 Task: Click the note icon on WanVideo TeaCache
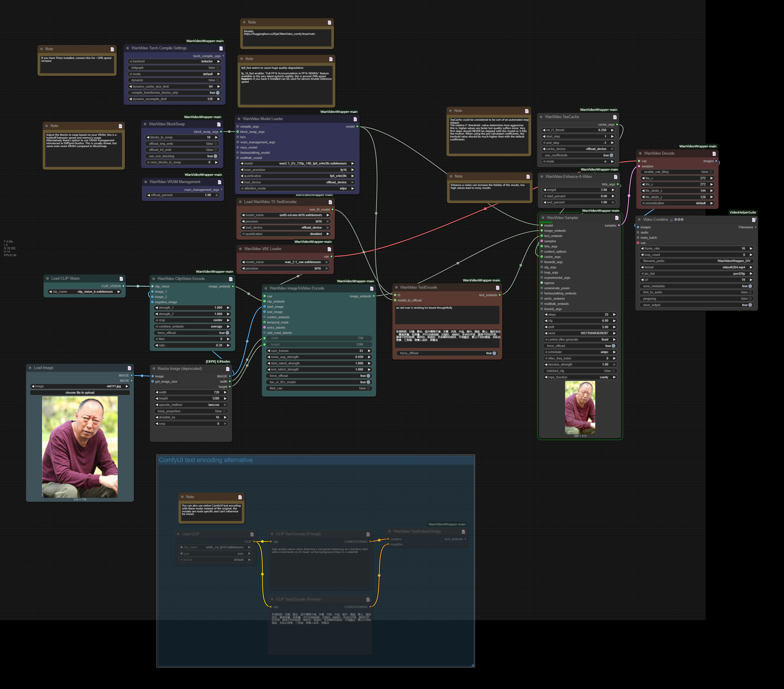pyautogui.click(x=615, y=117)
